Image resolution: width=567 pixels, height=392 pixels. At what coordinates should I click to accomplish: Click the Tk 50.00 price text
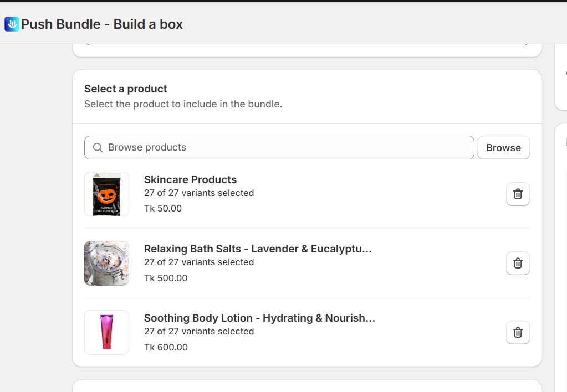pos(163,208)
